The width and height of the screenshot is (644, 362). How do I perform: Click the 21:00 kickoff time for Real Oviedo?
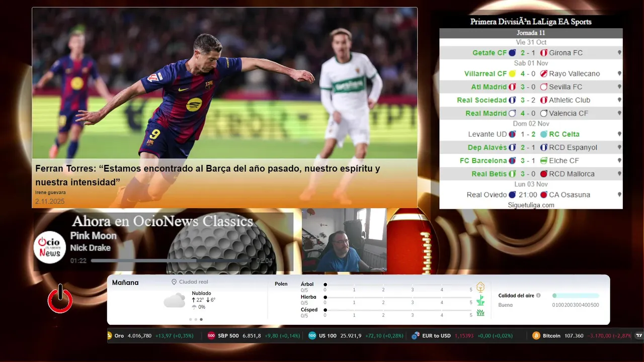coord(528,195)
